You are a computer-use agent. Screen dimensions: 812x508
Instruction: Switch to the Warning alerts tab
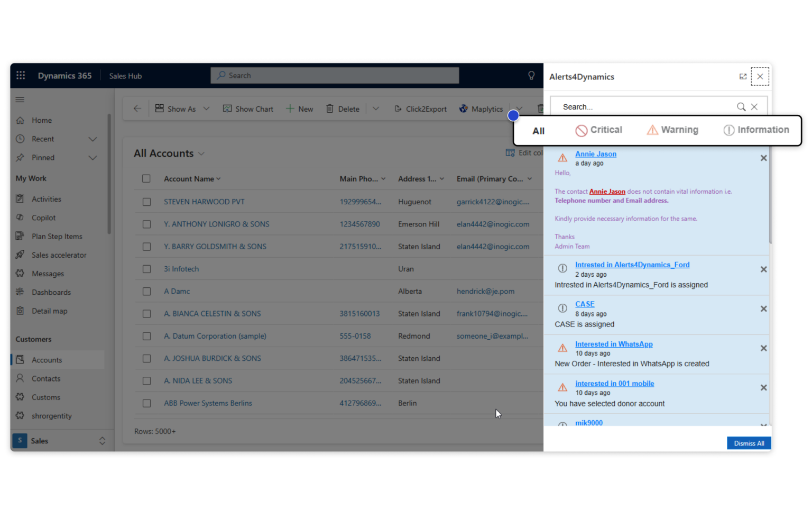pyautogui.click(x=672, y=130)
